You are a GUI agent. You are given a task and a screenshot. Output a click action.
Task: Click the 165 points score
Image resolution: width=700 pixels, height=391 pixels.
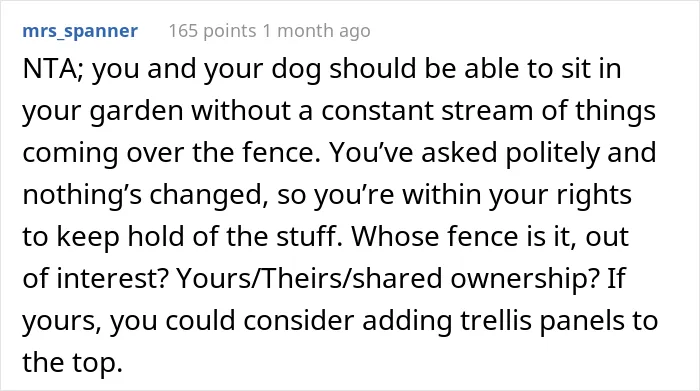pyautogui.click(x=212, y=31)
